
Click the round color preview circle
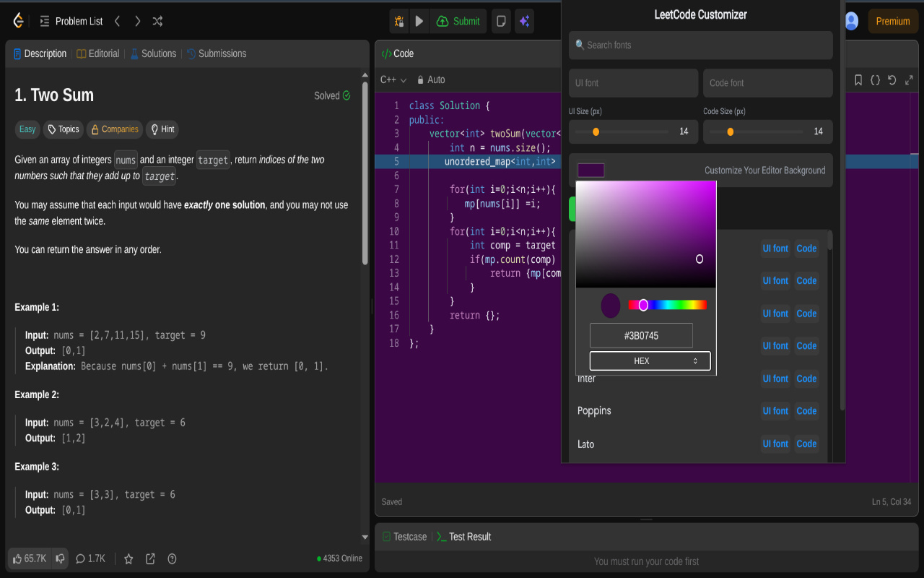(x=611, y=306)
